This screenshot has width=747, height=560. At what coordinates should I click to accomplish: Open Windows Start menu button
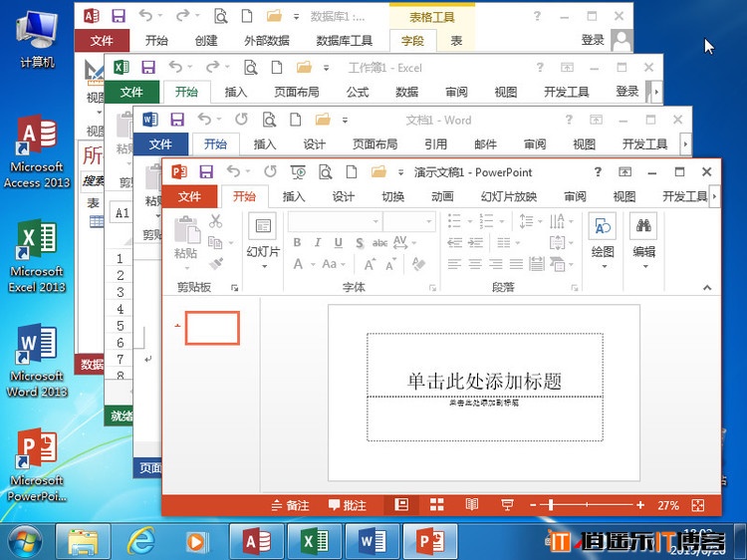click(x=23, y=542)
